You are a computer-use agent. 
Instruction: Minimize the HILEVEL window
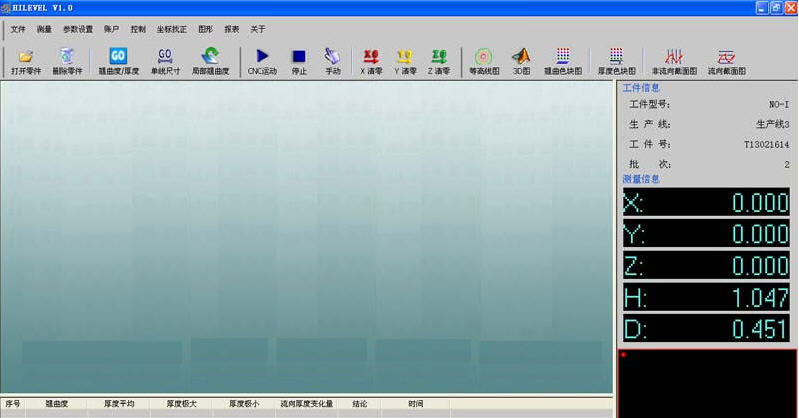point(762,8)
